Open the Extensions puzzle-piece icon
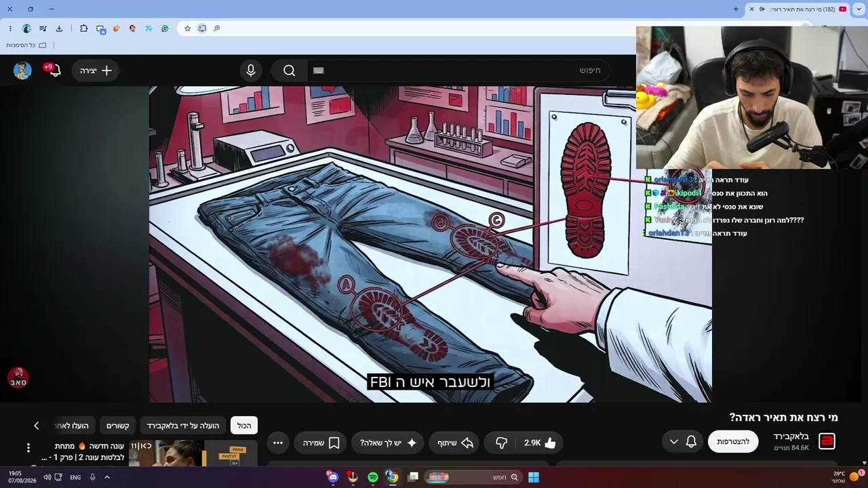 pyautogui.click(x=83, y=28)
